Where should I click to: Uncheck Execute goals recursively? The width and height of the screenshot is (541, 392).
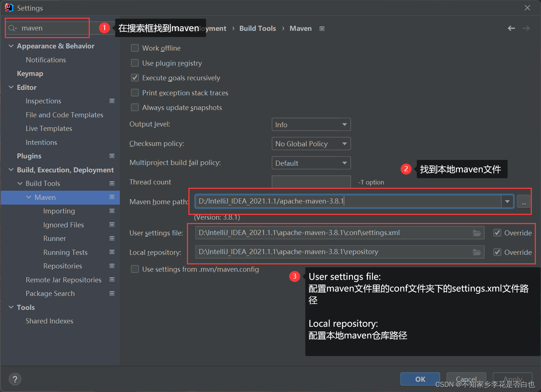135,77
